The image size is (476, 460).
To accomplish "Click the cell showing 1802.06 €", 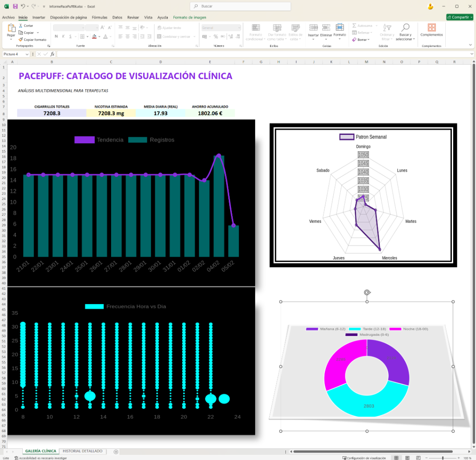I will 210,113.
